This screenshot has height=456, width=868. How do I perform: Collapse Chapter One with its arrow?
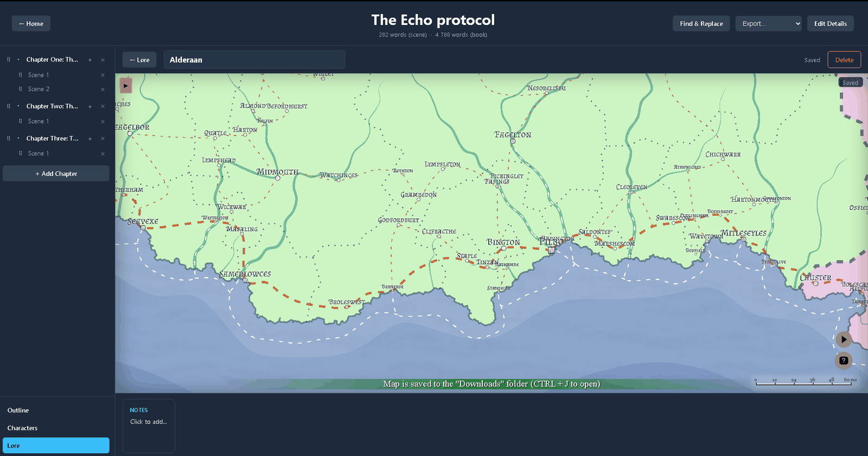coord(18,60)
